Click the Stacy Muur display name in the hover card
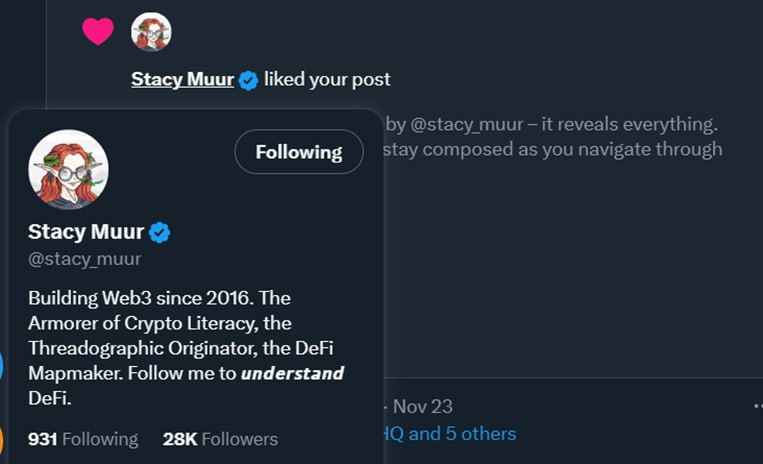763x464 pixels. click(86, 233)
